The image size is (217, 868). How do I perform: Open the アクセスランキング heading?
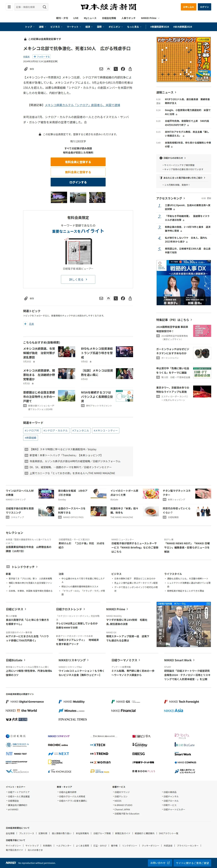(x=171, y=198)
